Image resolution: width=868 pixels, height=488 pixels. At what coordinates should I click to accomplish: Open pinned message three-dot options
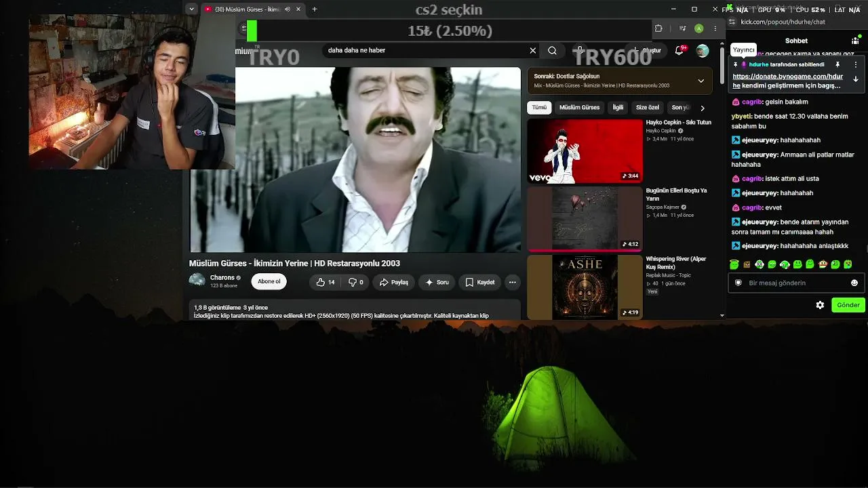pyautogui.click(x=856, y=64)
